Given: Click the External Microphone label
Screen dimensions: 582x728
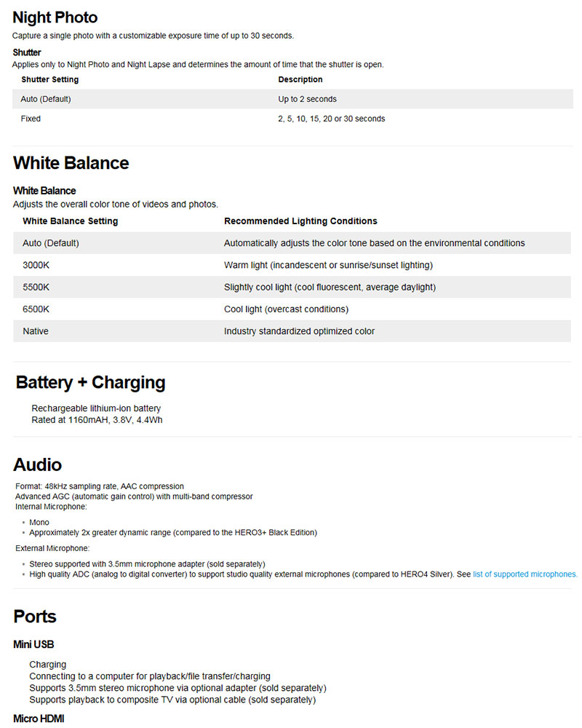Looking at the screenshot, I should tap(52, 548).
